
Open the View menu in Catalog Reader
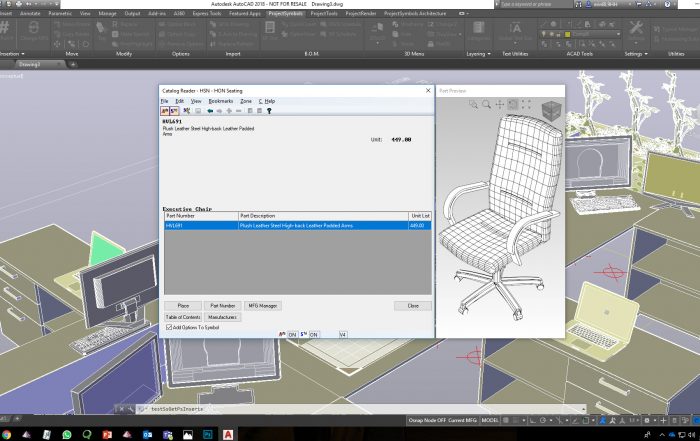(x=196, y=101)
